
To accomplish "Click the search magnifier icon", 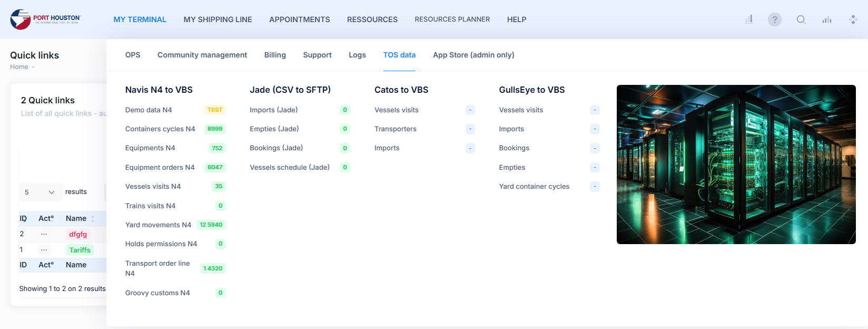I will coord(801,20).
